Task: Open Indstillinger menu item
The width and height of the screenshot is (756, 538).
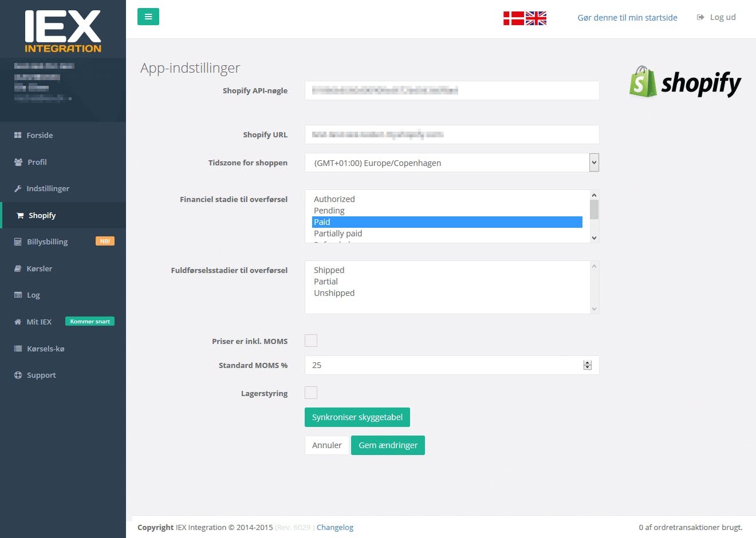Action: 63,188
